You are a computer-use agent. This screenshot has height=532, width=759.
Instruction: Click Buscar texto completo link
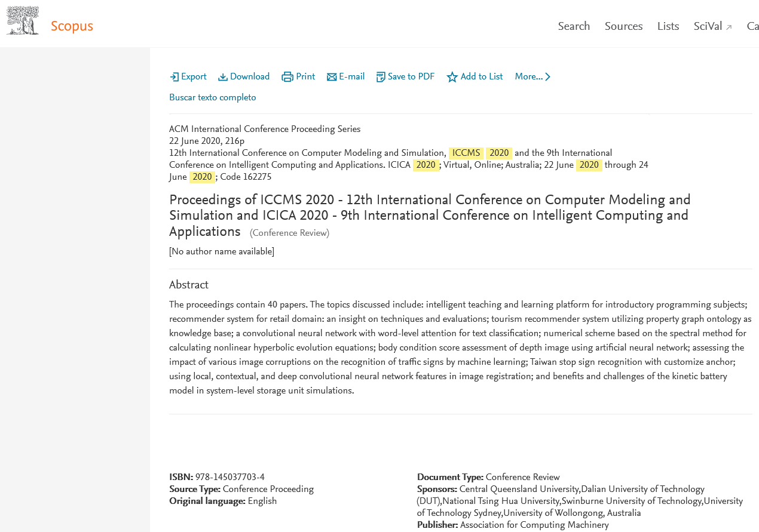213,97
